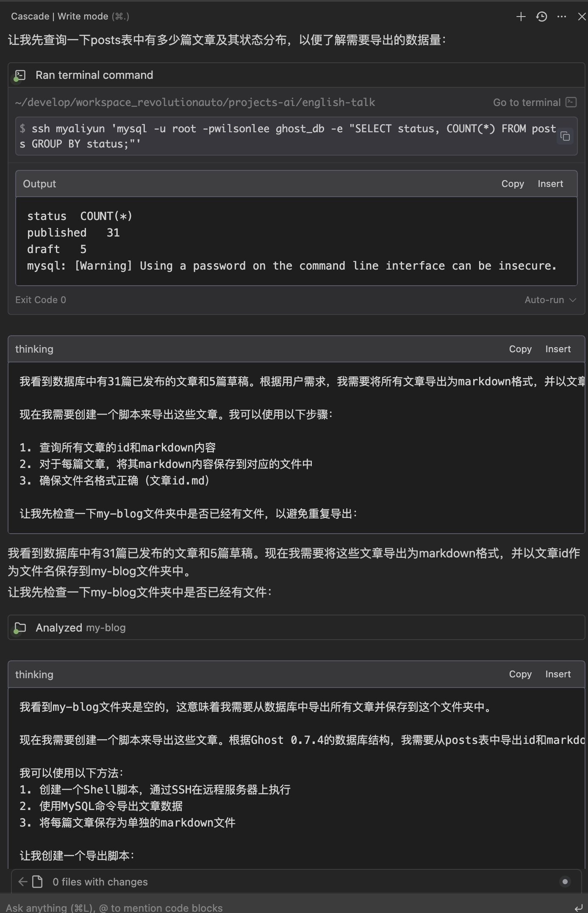Image resolution: width=588 pixels, height=913 pixels.
Task: Click terminal icon next to Go to terminal
Action: click(571, 102)
